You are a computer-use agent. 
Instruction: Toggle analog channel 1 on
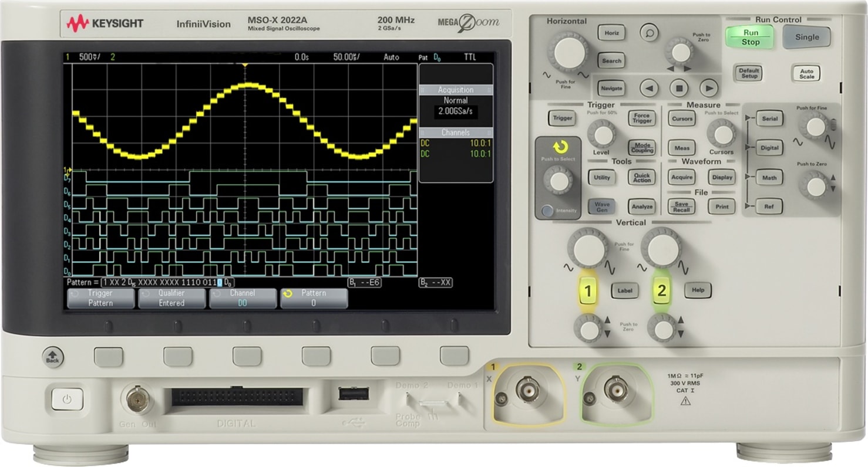click(x=587, y=290)
